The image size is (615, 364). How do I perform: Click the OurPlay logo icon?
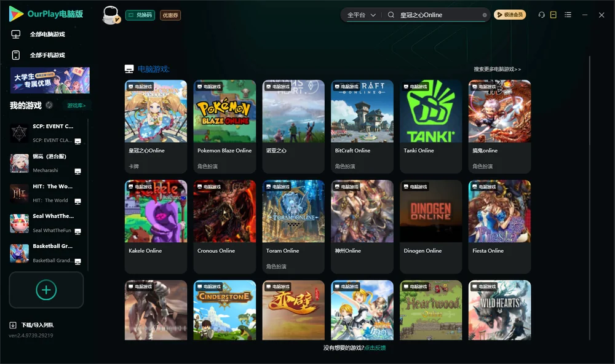pyautogui.click(x=16, y=14)
